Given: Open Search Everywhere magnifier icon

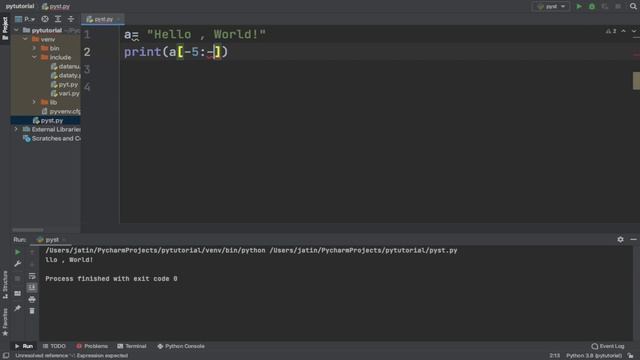Looking at the screenshot, I should (x=633, y=7).
